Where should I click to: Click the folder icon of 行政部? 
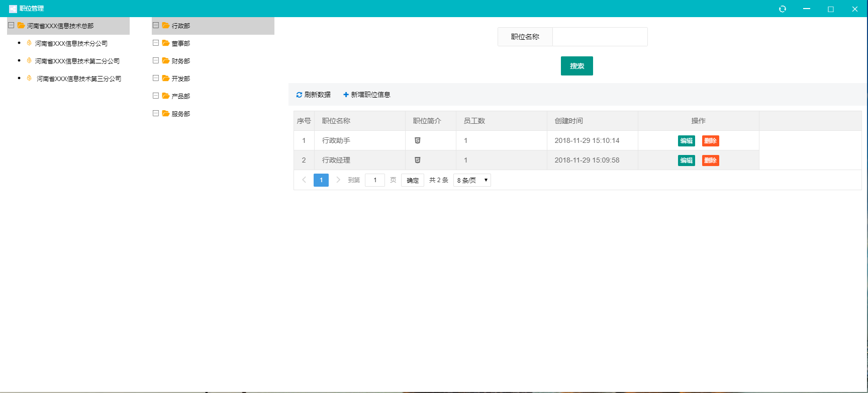[x=166, y=25]
